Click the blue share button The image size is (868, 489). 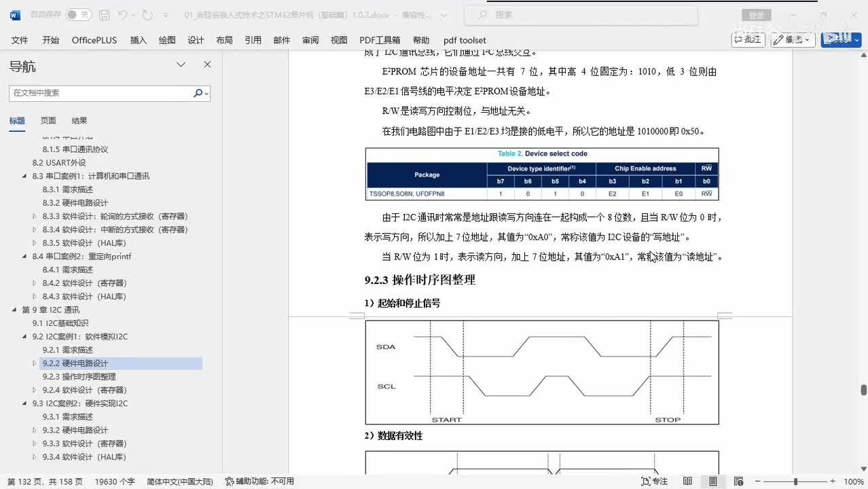pos(841,39)
